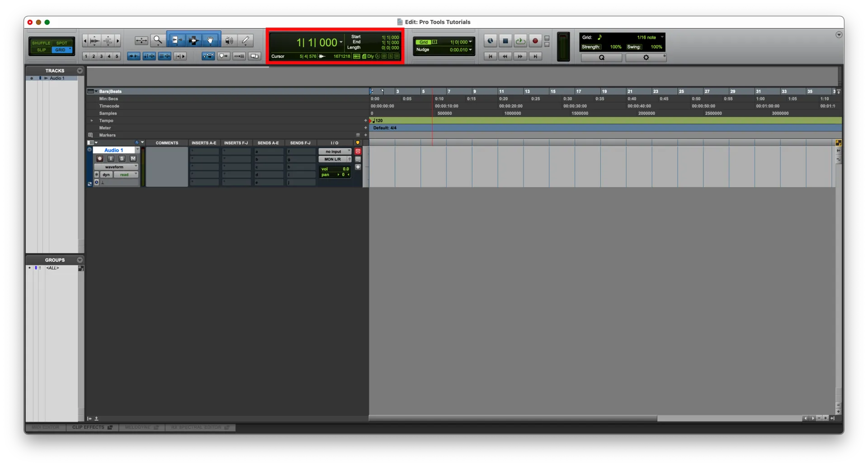This screenshot has width=868, height=466.
Task: Click the metronome click icon
Action: tap(491, 41)
